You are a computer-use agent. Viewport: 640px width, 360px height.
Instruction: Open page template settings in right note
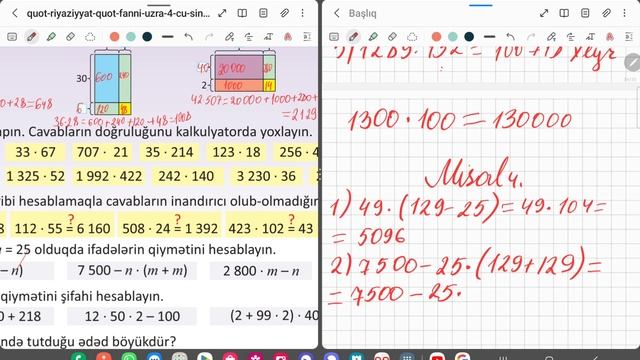pyautogui.click(x=585, y=13)
